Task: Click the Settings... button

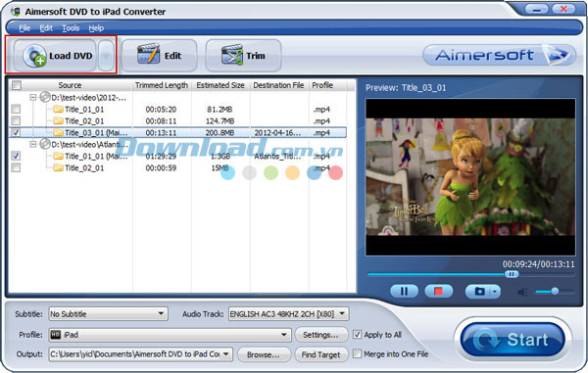Action: (x=321, y=335)
